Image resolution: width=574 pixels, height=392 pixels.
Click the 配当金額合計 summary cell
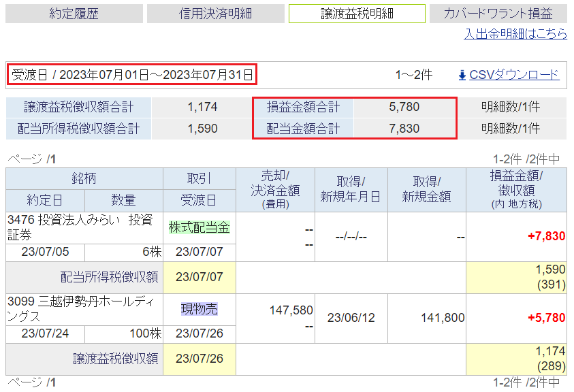303,129
